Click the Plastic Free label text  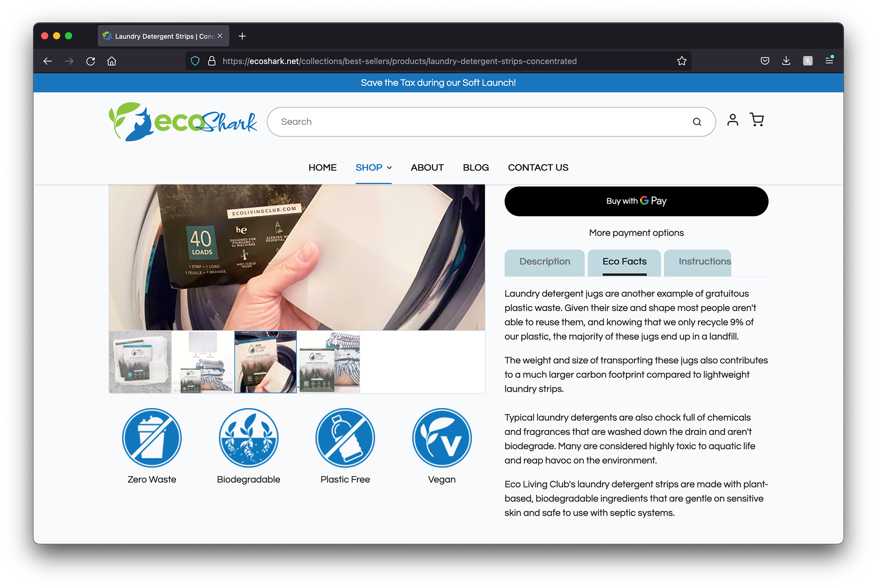345,479
